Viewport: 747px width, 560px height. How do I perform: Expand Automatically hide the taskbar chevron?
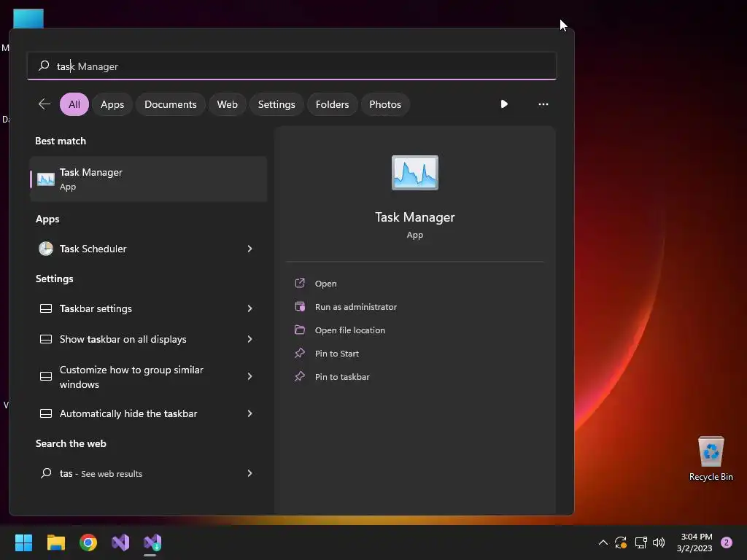[x=249, y=413]
